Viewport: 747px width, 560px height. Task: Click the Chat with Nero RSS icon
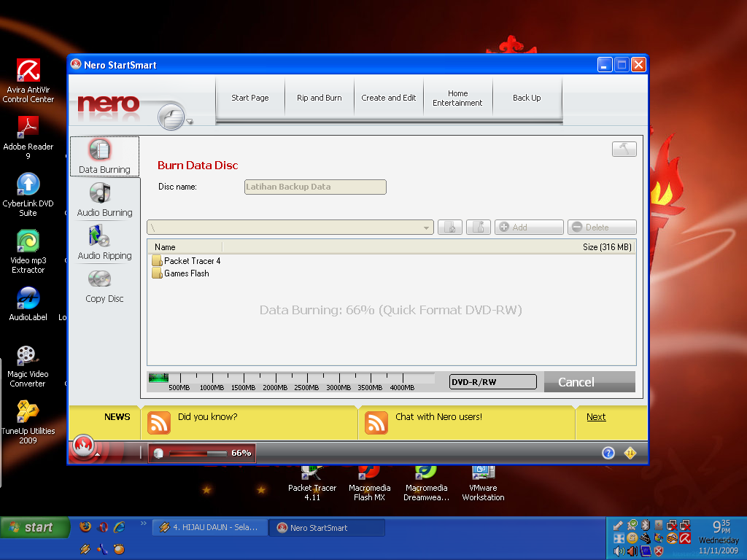(x=376, y=423)
